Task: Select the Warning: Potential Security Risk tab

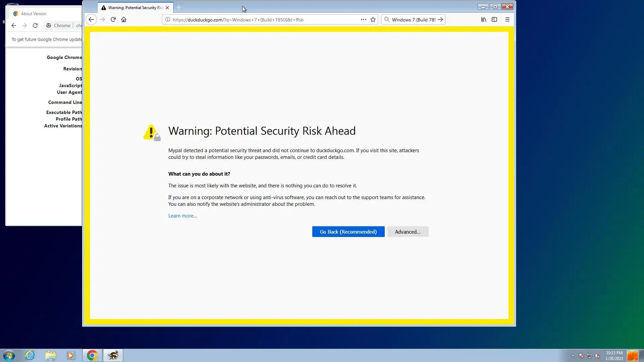Action: (x=134, y=7)
